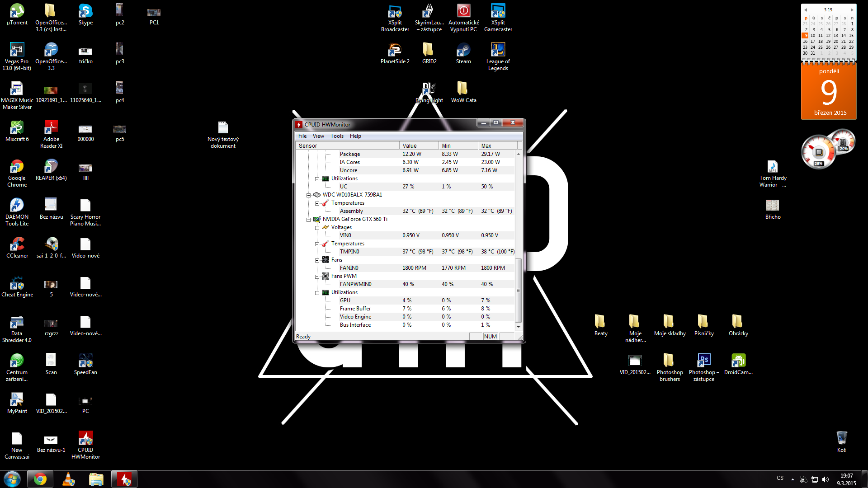868x488 pixels.
Task: Launch CCleaner desktop icon
Action: coord(17,248)
